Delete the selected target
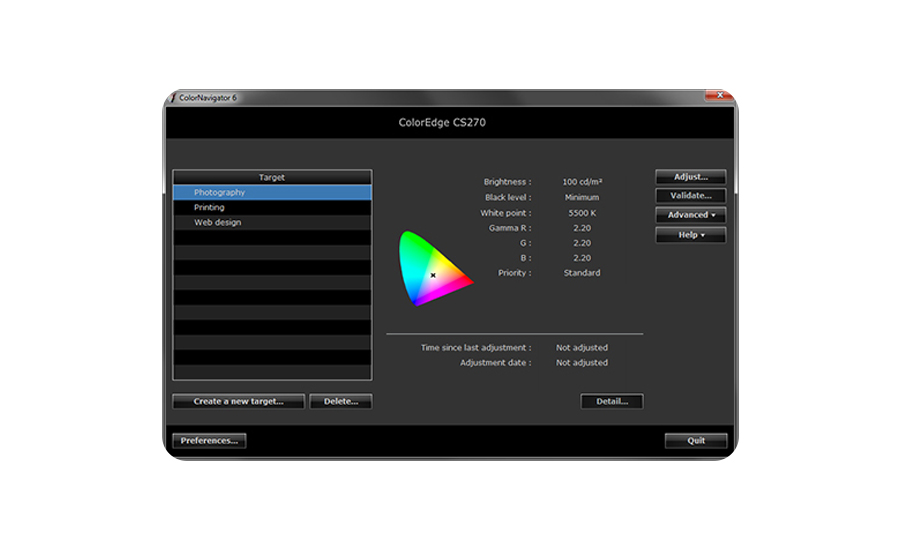 click(x=340, y=401)
